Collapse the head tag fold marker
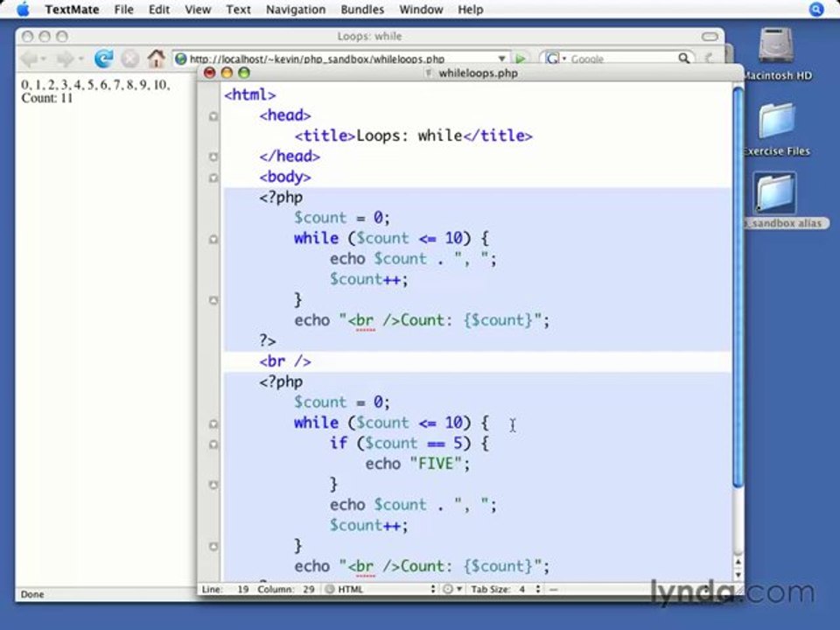This screenshot has height=630, width=840. tap(213, 115)
